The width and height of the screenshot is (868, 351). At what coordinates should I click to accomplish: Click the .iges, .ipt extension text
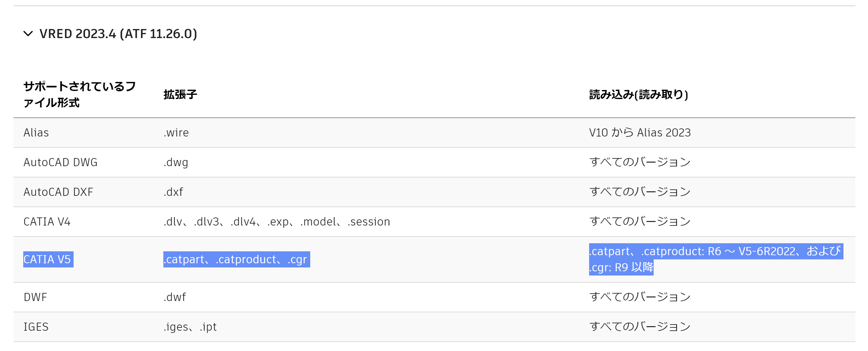[190, 327]
